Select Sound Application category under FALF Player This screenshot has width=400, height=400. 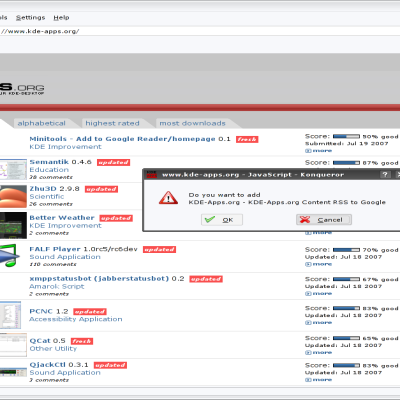coord(65,257)
